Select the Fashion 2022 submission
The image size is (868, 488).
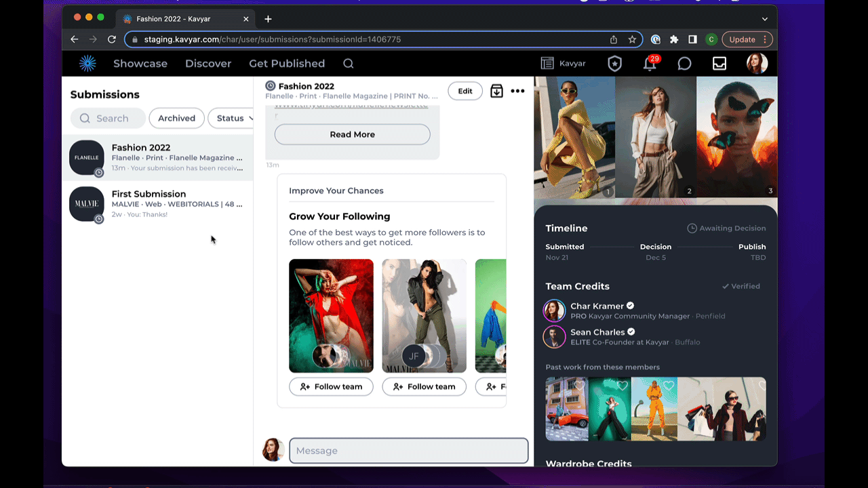coord(157,157)
